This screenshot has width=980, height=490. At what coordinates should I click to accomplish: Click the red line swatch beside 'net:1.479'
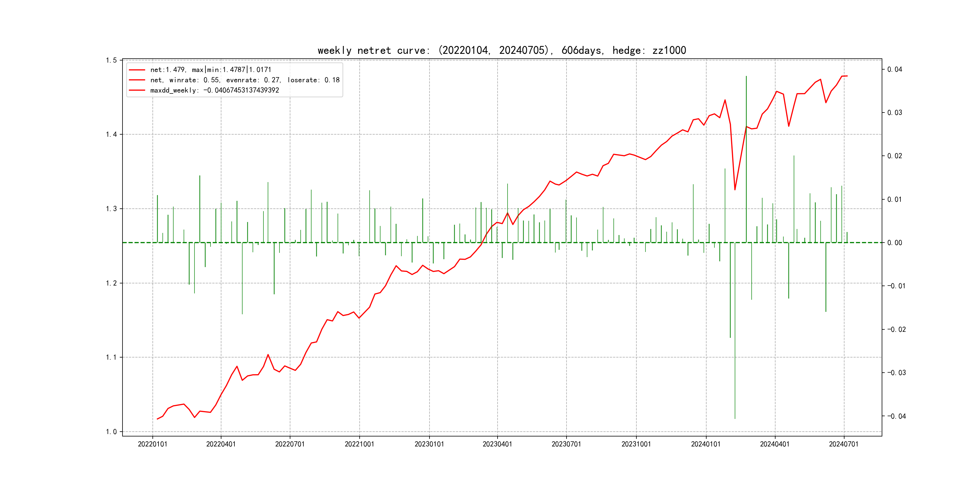pos(137,70)
